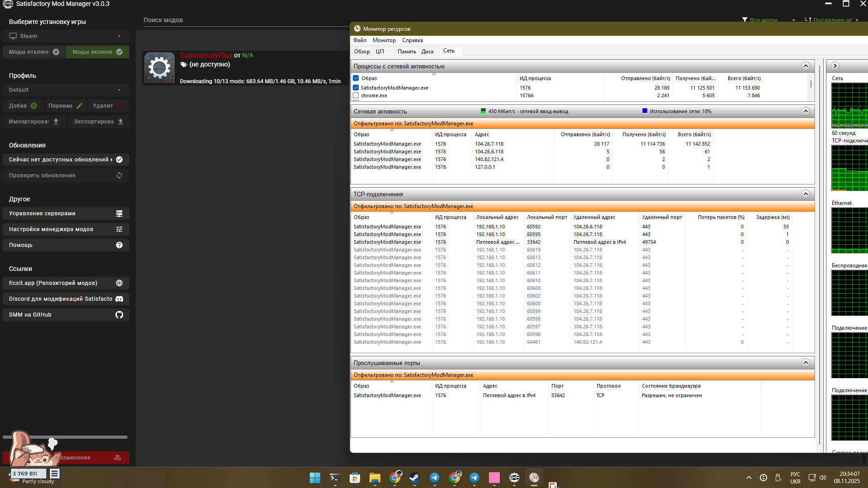Click the refresh icon to check updates
This screenshot has width=868, height=488.
[119, 175]
